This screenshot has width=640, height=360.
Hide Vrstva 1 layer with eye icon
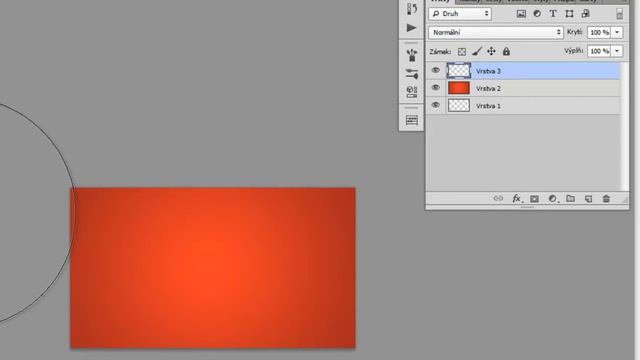(436, 105)
